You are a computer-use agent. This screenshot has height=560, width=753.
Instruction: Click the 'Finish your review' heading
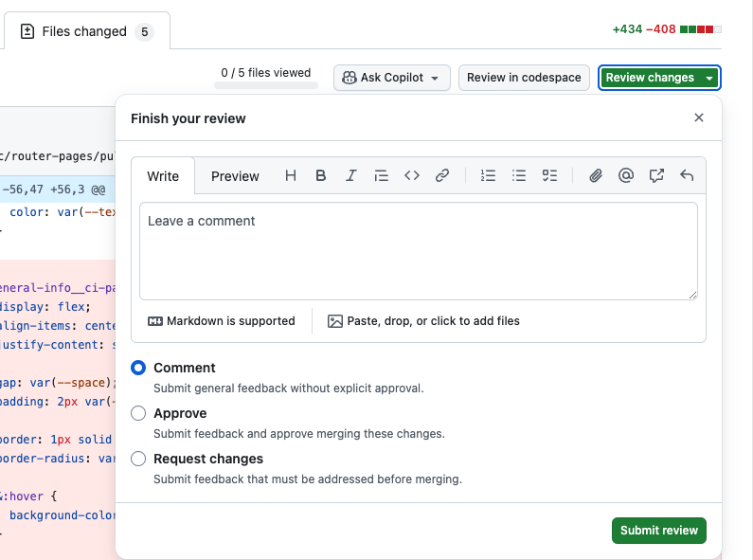[188, 118]
